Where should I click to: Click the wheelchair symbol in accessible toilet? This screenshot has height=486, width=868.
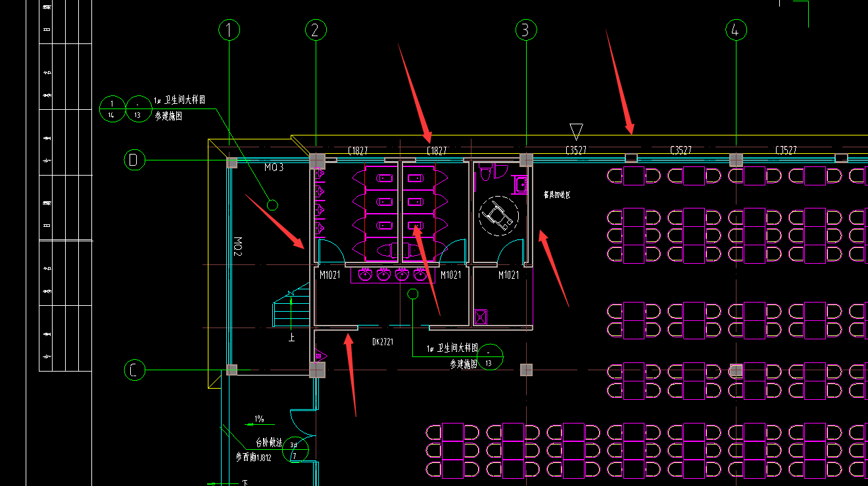click(498, 214)
